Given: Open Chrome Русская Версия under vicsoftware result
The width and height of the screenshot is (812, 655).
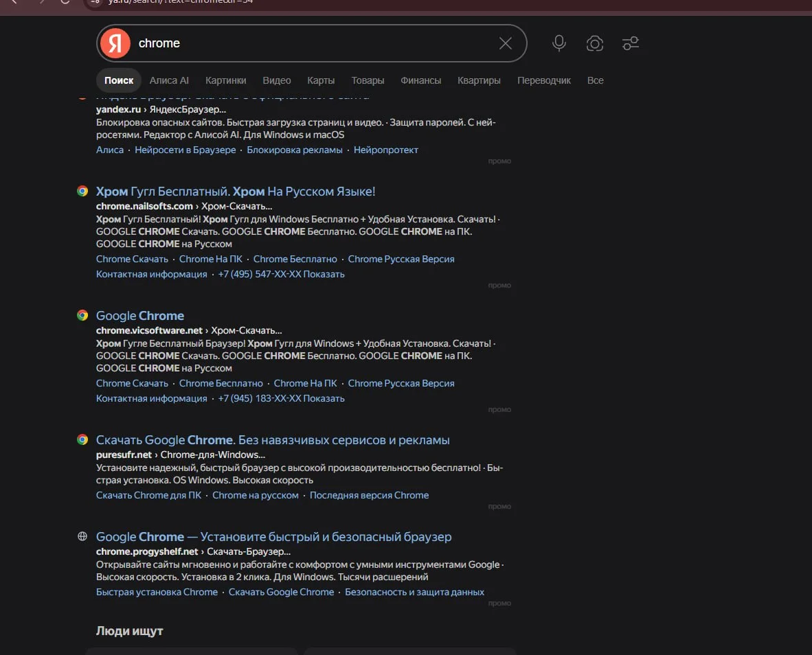Looking at the screenshot, I should [401, 383].
